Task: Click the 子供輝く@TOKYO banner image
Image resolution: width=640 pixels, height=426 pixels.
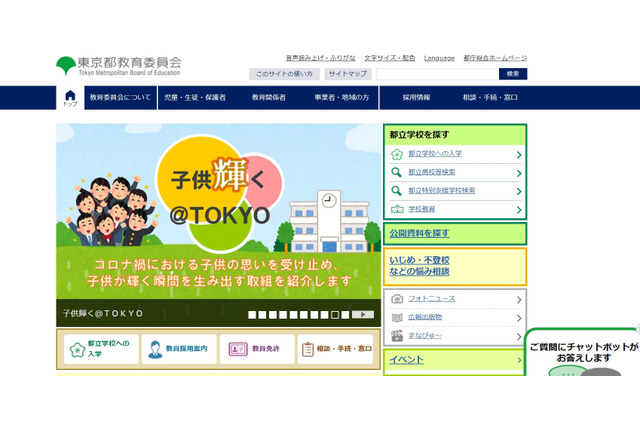Action: coord(218,211)
